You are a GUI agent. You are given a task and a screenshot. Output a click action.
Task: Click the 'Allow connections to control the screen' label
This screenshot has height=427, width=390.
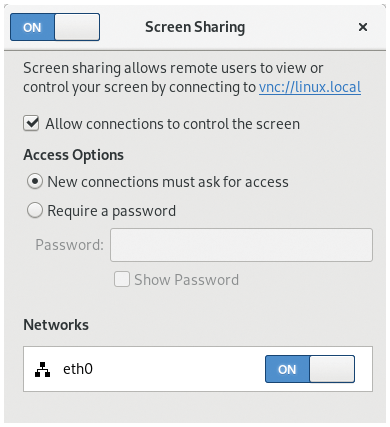(x=173, y=124)
